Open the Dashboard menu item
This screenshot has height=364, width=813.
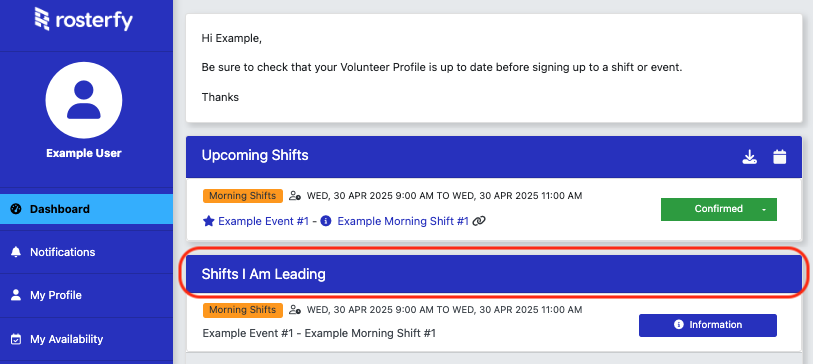(x=87, y=209)
